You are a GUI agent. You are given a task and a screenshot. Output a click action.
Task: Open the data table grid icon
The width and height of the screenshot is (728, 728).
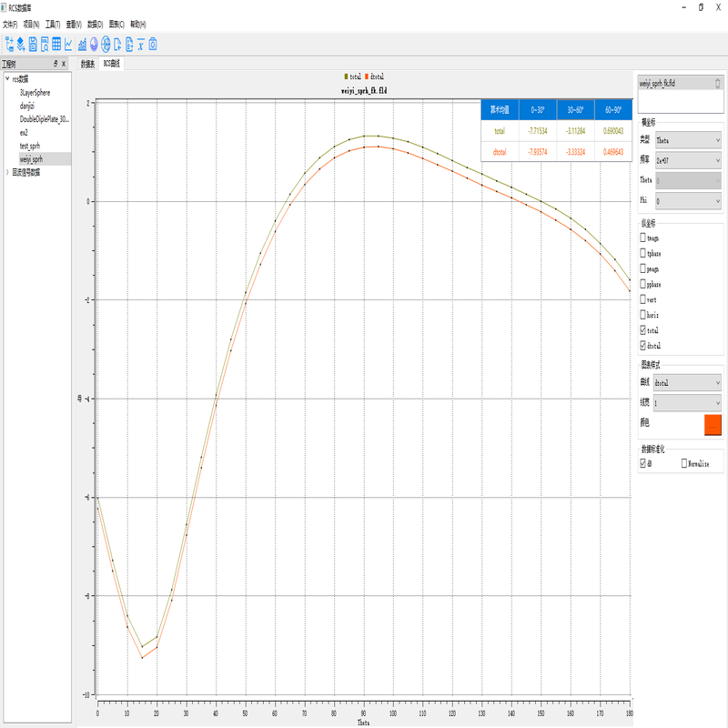[x=56, y=44]
